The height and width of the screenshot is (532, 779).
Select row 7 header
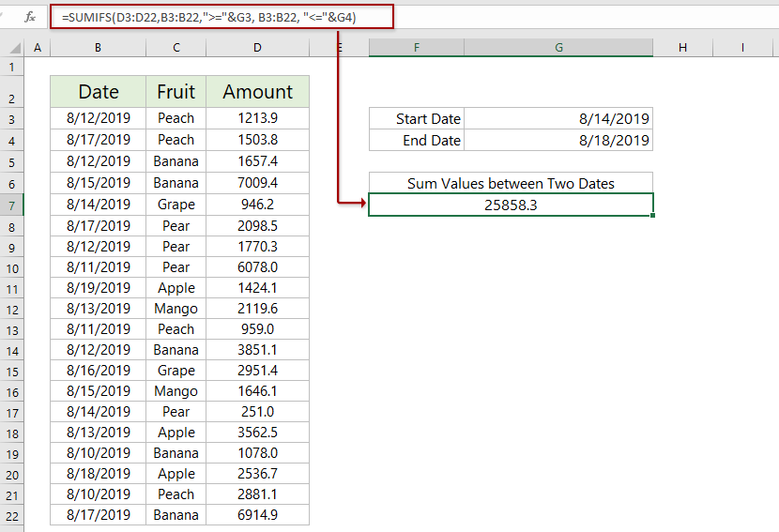[12, 205]
